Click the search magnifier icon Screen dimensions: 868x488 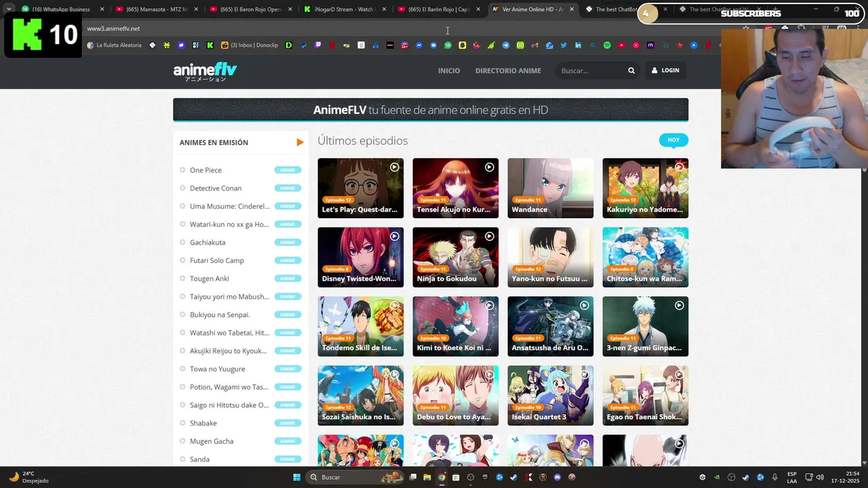[631, 70]
